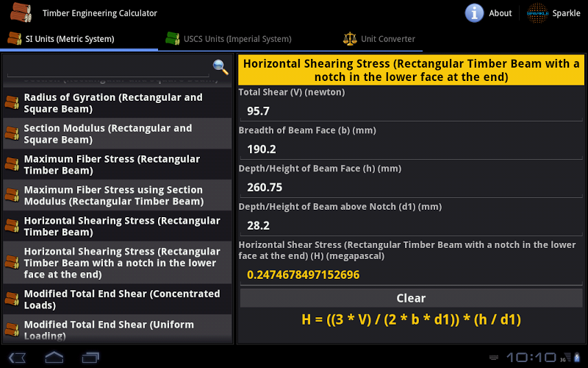This screenshot has height=368, width=588.
Task: Tap Horizontal Shear Stress result 0.2474678497152696
Action: [411, 275]
